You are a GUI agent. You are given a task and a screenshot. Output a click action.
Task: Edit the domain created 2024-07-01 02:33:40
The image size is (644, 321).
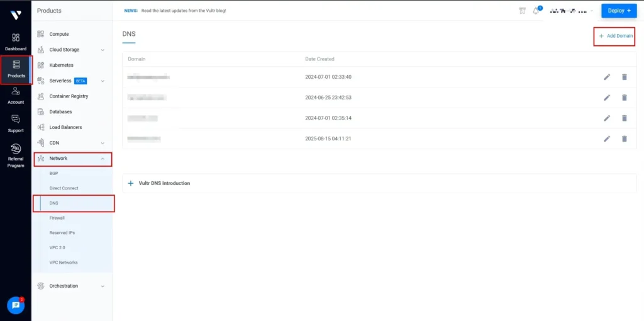(x=607, y=77)
